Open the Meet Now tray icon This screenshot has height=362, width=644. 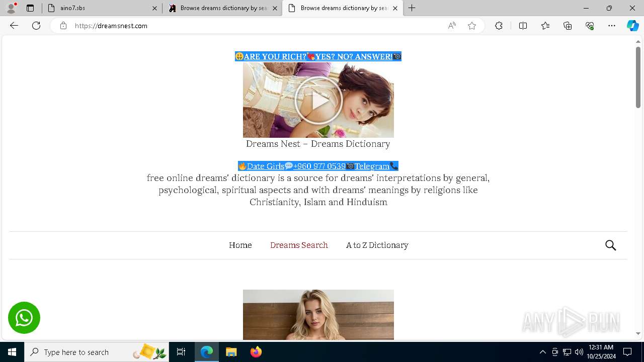[x=555, y=352]
